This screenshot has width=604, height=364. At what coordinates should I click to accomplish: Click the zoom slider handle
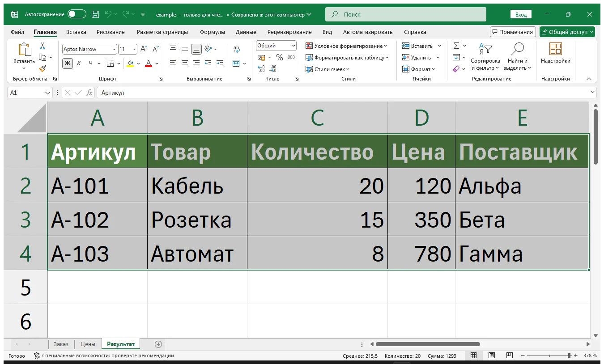pyautogui.click(x=570, y=356)
